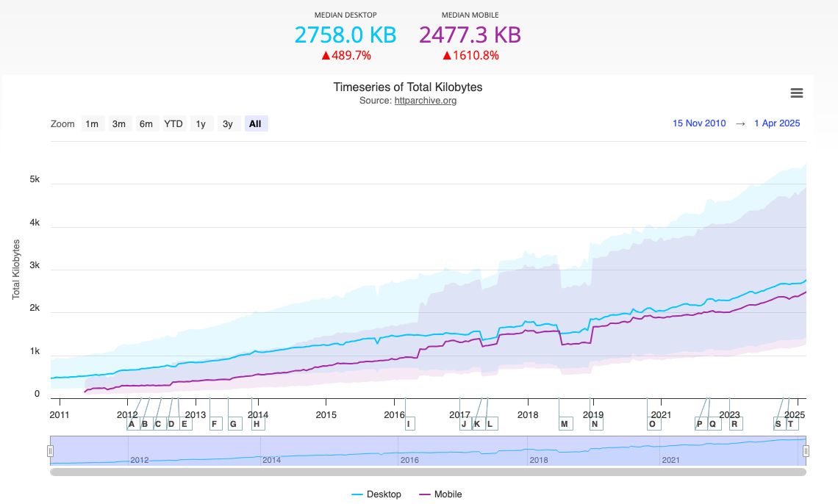Open annotation marker I near 2016

click(409, 423)
